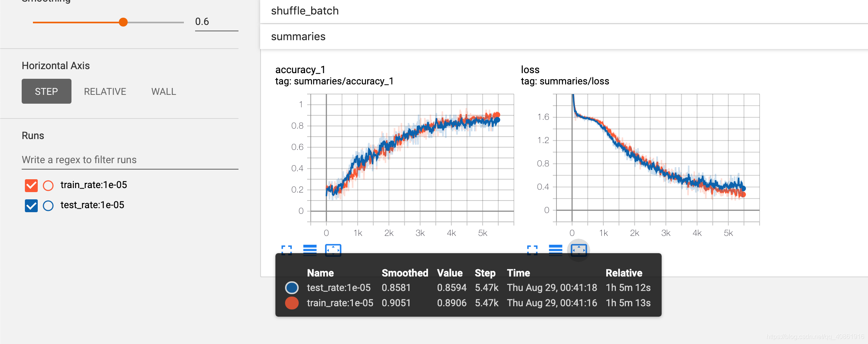Fit domain to data on accuracy_1 chart

[333, 250]
